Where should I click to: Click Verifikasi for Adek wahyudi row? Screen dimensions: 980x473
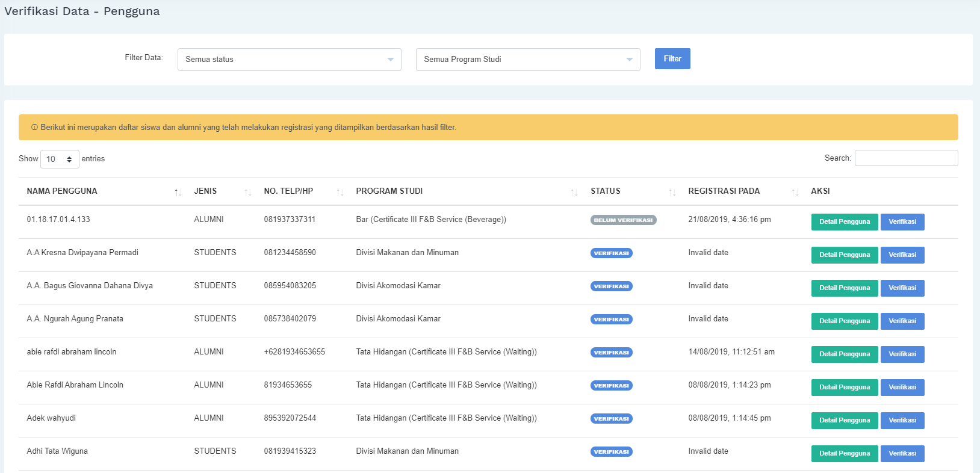(902, 421)
